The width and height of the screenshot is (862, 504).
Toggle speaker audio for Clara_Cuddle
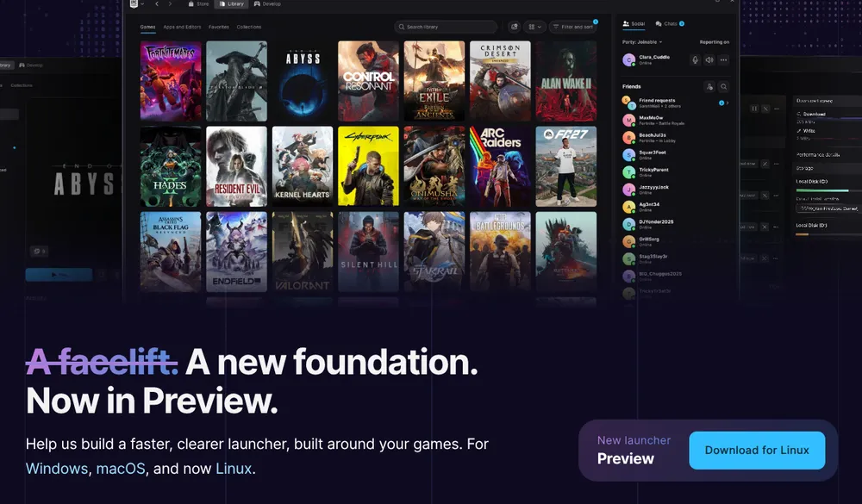point(709,60)
